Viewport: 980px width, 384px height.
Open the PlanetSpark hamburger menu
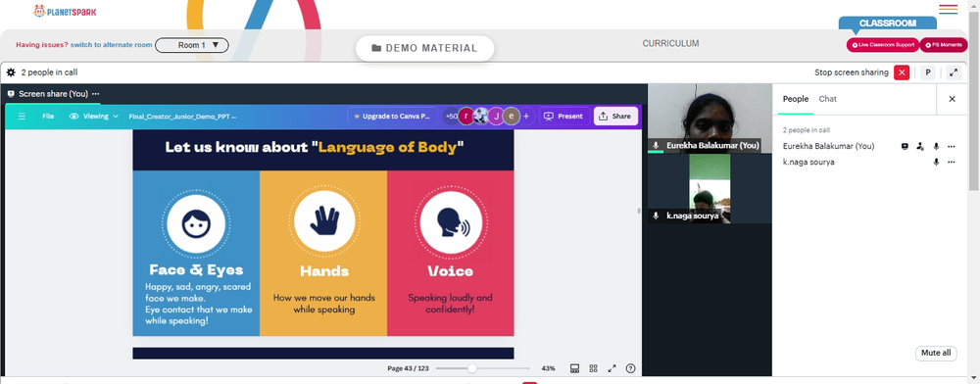(x=948, y=9)
